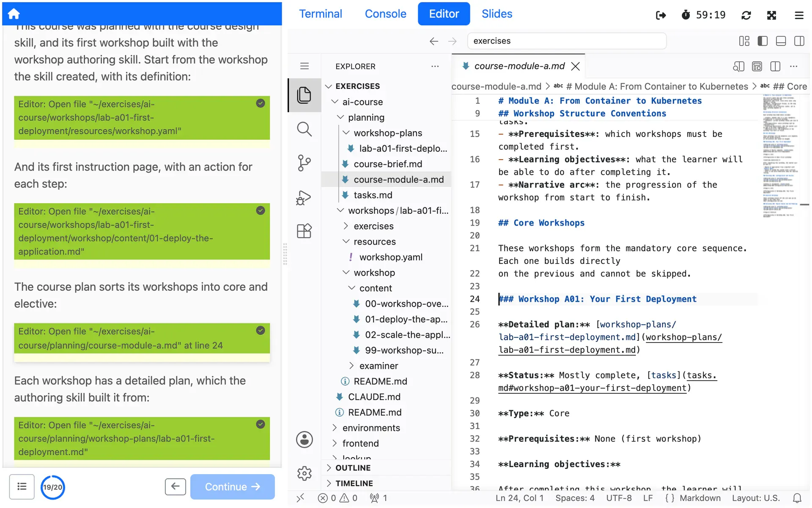Open notifications bell in status bar
The width and height of the screenshot is (812, 508).
coord(797,498)
